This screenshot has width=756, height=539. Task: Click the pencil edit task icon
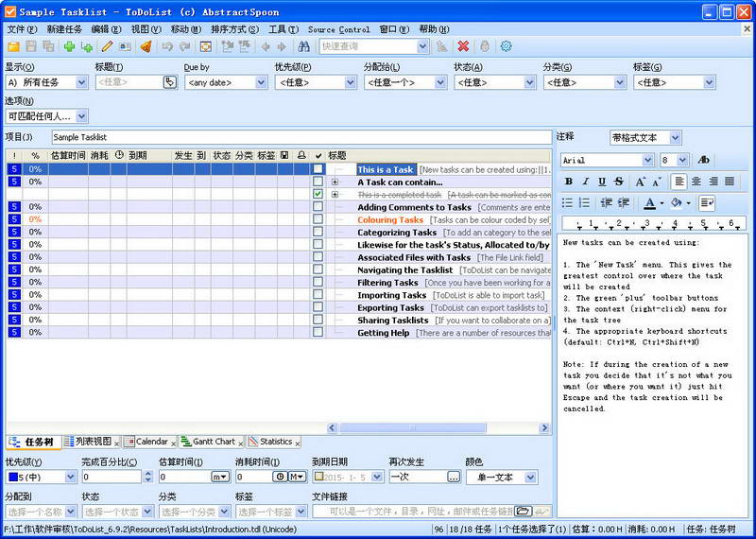107,46
